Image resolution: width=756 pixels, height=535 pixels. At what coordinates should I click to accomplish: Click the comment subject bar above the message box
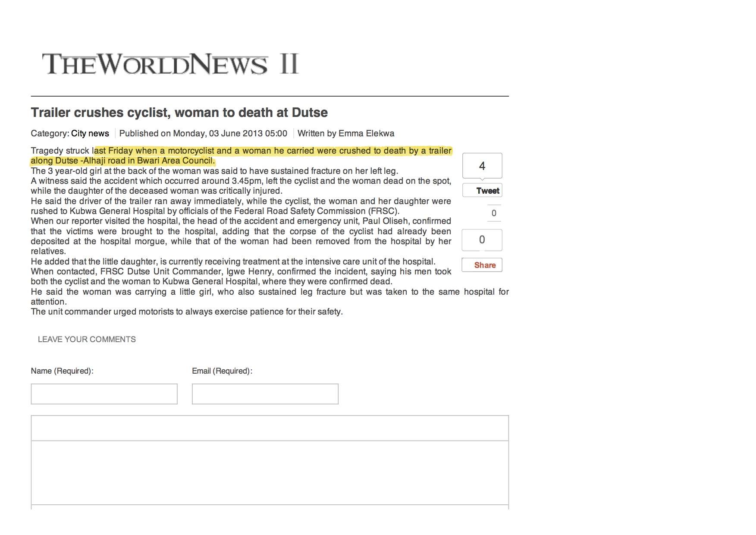point(270,428)
